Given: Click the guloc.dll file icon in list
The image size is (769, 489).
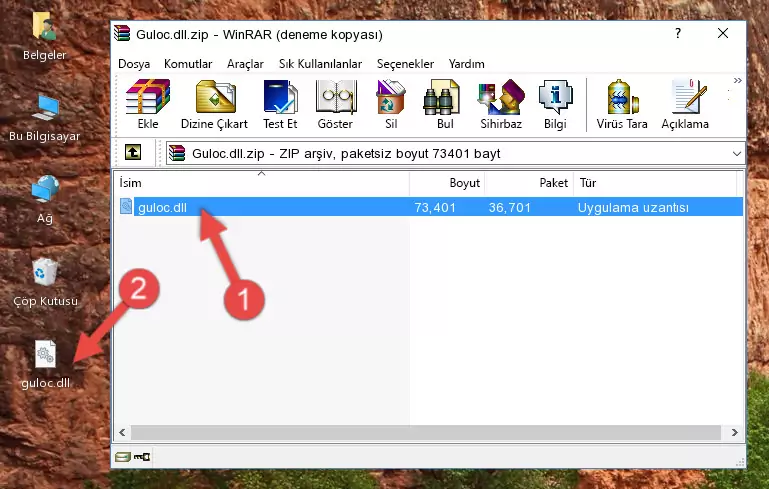Looking at the screenshot, I should [126, 206].
